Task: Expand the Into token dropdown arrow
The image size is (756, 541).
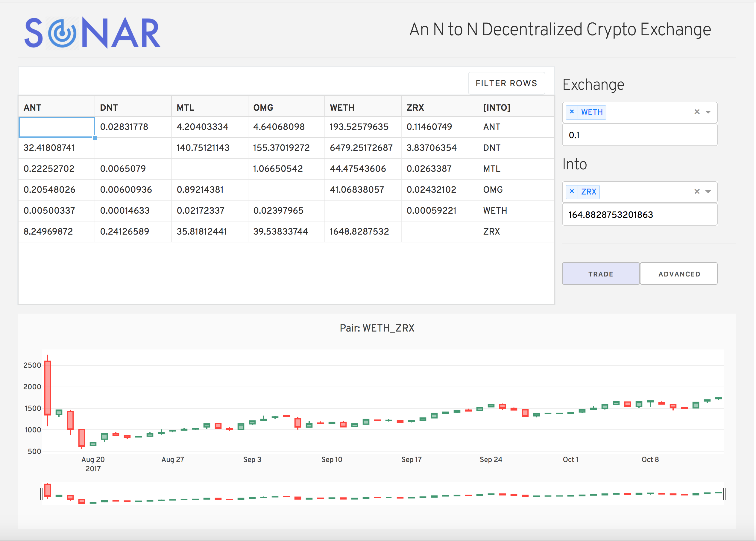Action: pyautogui.click(x=708, y=192)
